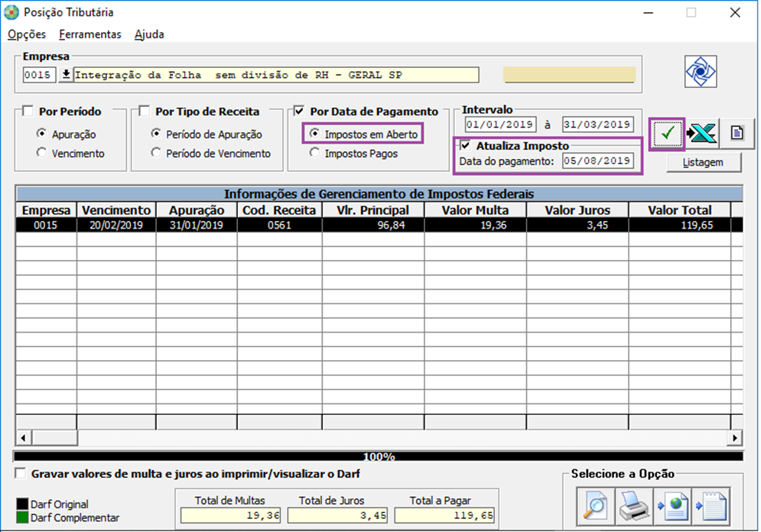
Task: Click the Valor Multa cell 19,36 in the grid
Action: [x=475, y=225]
